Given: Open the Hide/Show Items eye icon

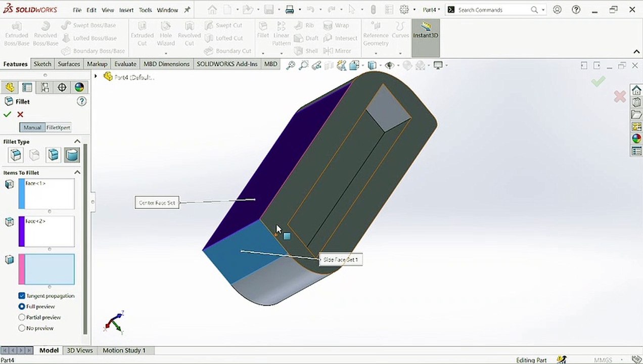Looking at the screenshot, I should tap(389, 65).
